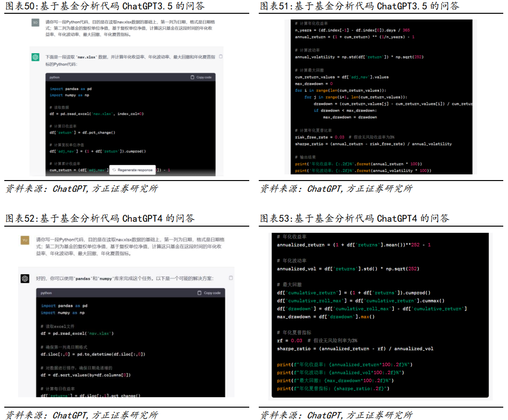The height and width of the screenshot is (420, 508).
Task: Click the python label in figure 52 code header
Action: point(46,293)
